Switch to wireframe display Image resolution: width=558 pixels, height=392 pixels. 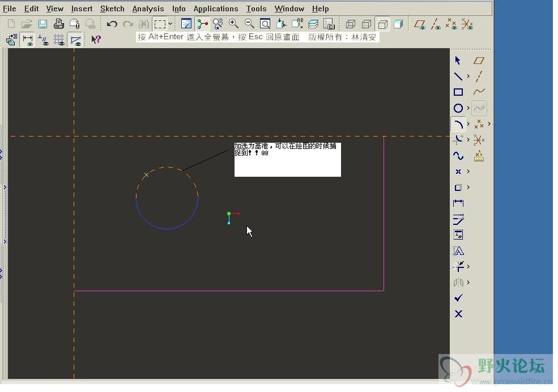point(351,24)
